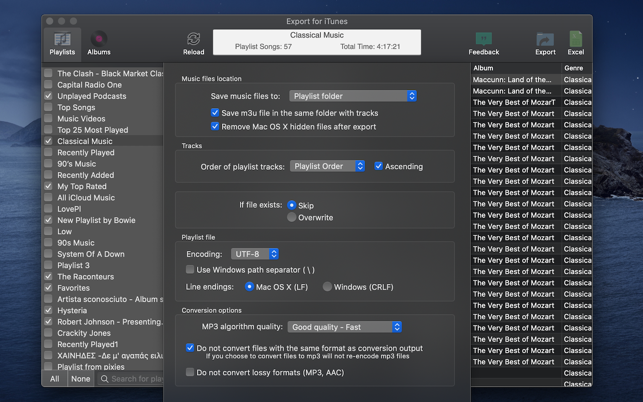Open the Playlists view icon
This screenshot has height=402, width=643.
click(62, 39)
